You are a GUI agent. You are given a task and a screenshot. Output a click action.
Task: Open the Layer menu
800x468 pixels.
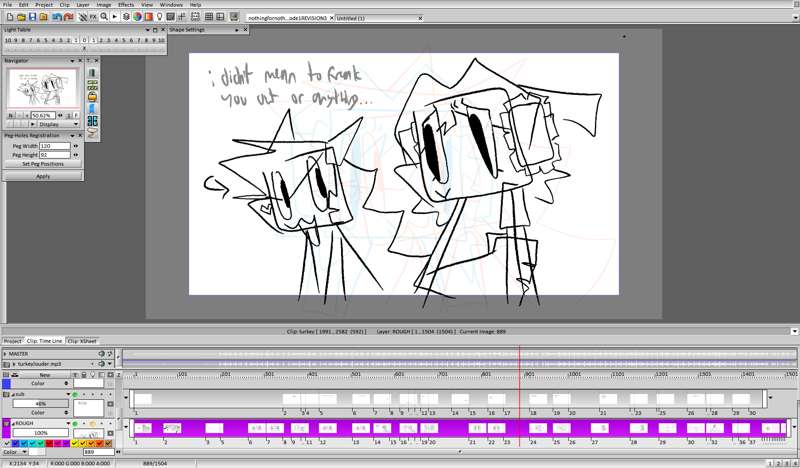coord(83,5)
